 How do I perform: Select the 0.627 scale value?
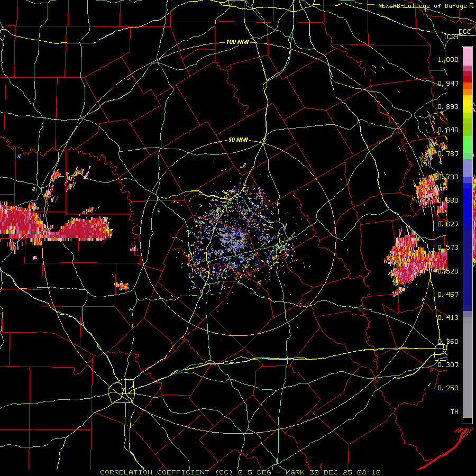[x=448, y=224]
